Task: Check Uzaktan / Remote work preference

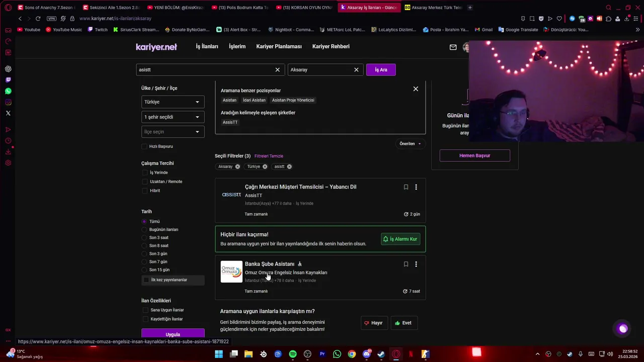Action: [x=145, y=182]
